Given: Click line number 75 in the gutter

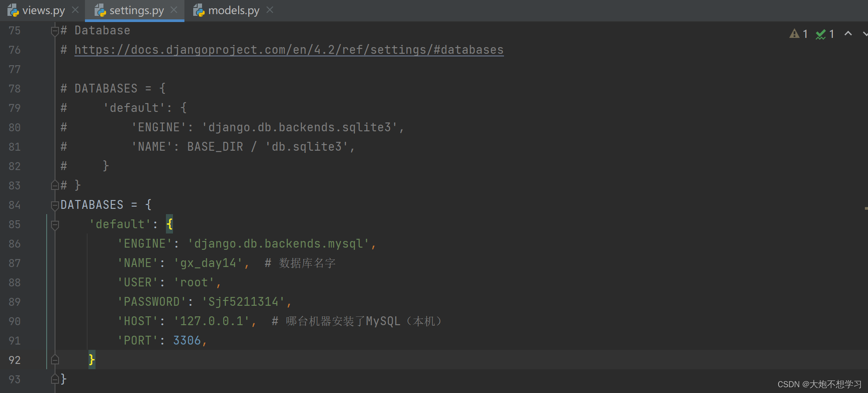Looking at the screenshot, I should pos(15,30).
